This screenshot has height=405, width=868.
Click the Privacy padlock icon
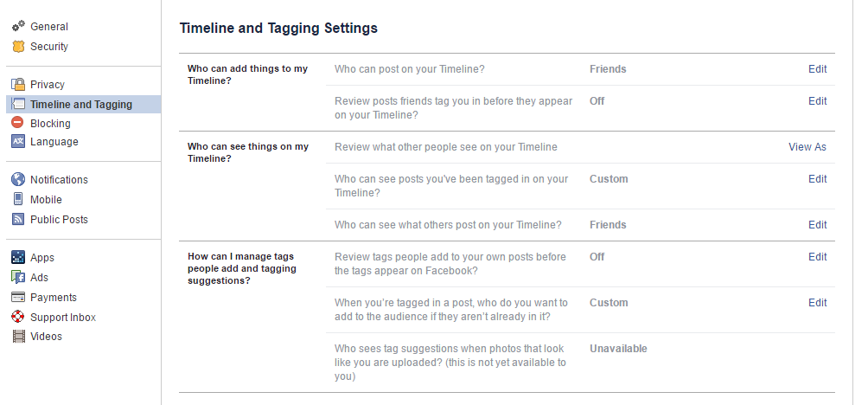point(18,85)
